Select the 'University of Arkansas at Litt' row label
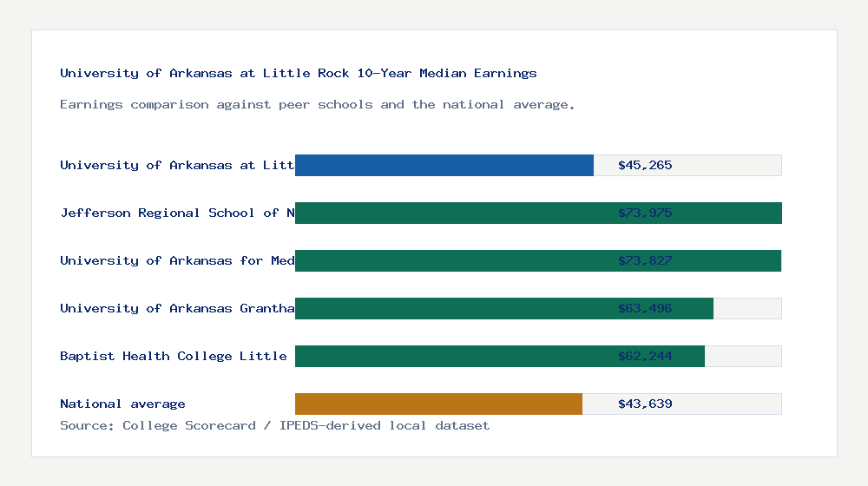Viewport: 868px width, 486px height. (x=177, y=165)
